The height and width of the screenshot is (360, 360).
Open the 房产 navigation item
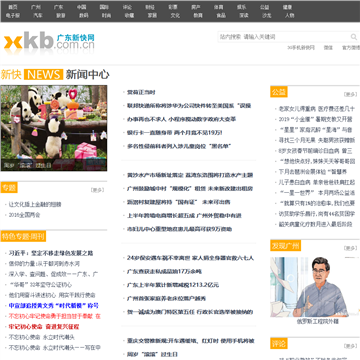point(196,7)
